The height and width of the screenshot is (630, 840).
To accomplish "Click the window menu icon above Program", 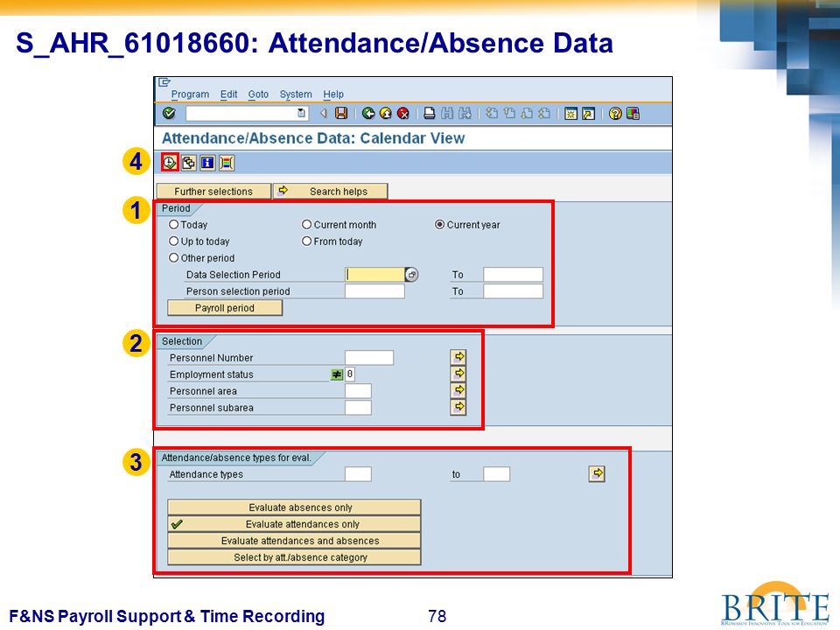I will coord(164,82).
